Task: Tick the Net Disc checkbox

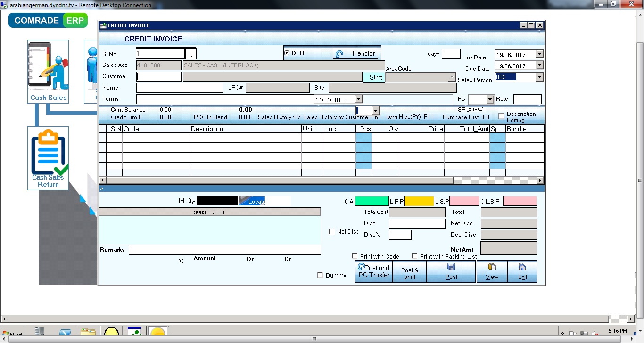Action: 331,231
